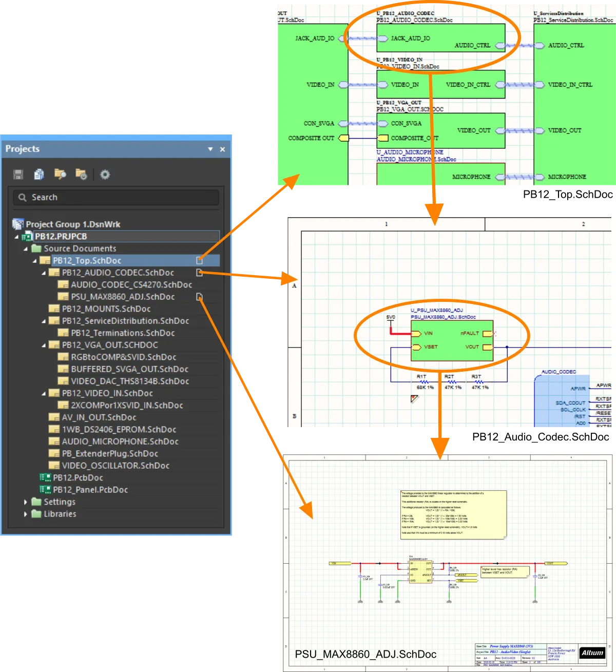The image size is (616, 672).
Task: Open VIDEO_DAC_THS8134B.SchDoc
Action: (x=130, y=381)
